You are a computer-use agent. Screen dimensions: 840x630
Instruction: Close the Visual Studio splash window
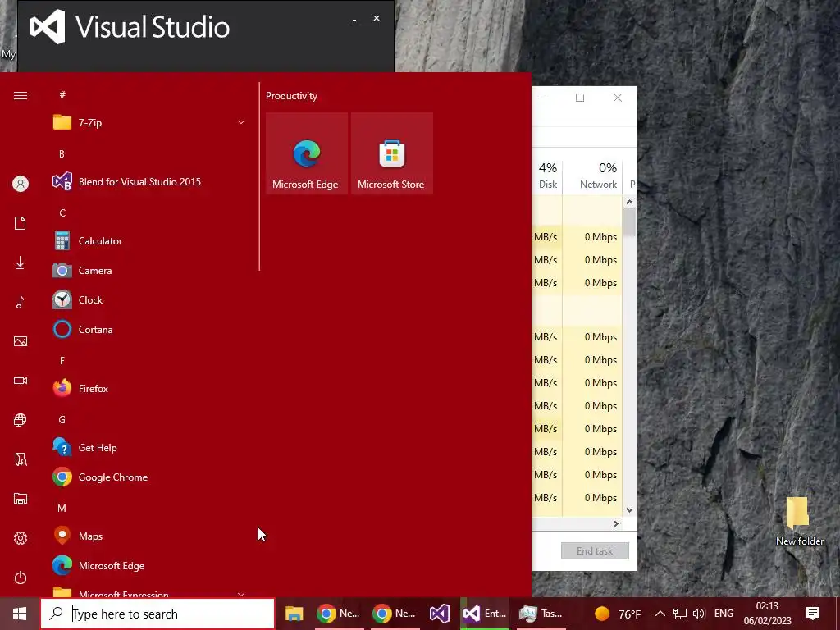377,18
